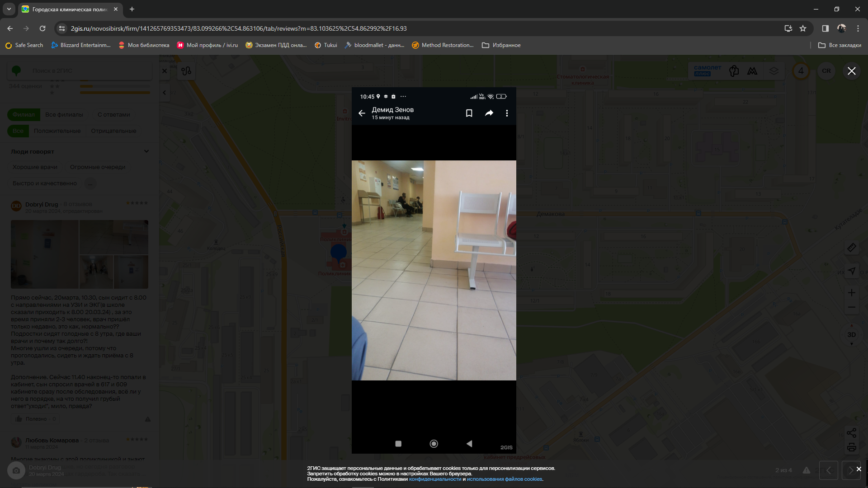Open the 'Safe Search' bookmark
This screenshot has width=868, height=488.
coord(24,45)
